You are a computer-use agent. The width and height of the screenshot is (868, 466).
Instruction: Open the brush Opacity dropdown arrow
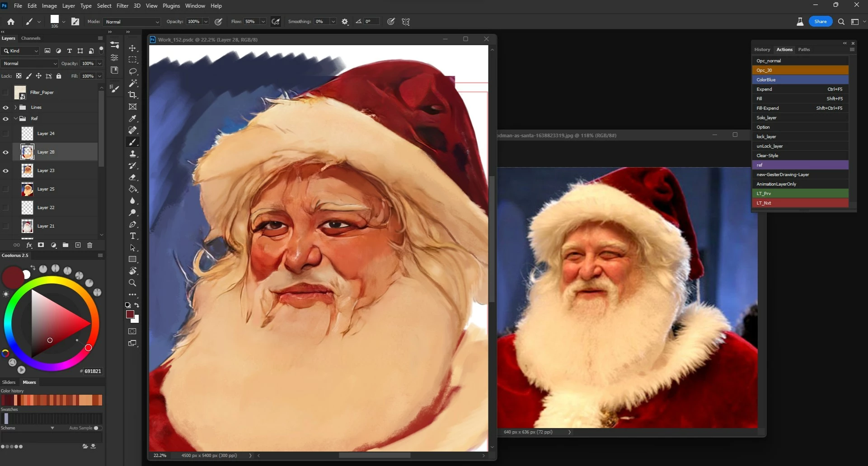click(x=206, y=22)
